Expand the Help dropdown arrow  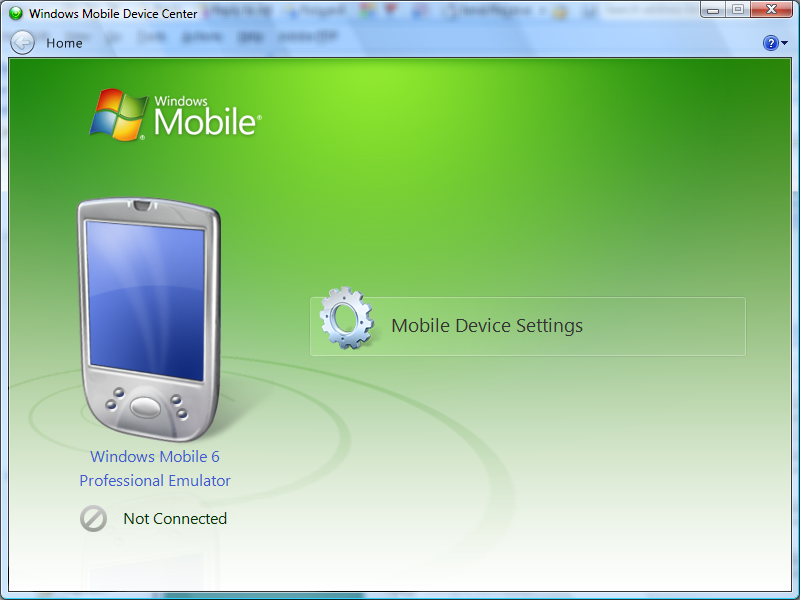coord(785,43)
